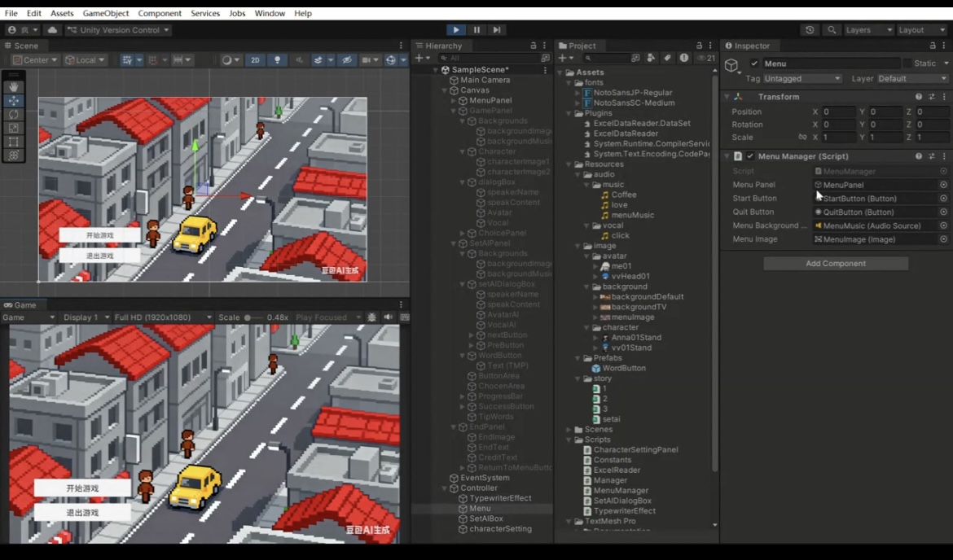The width and height of the screenshot is (953, 560).
Task: Open the GameObject menu
Action: point(106,14)
